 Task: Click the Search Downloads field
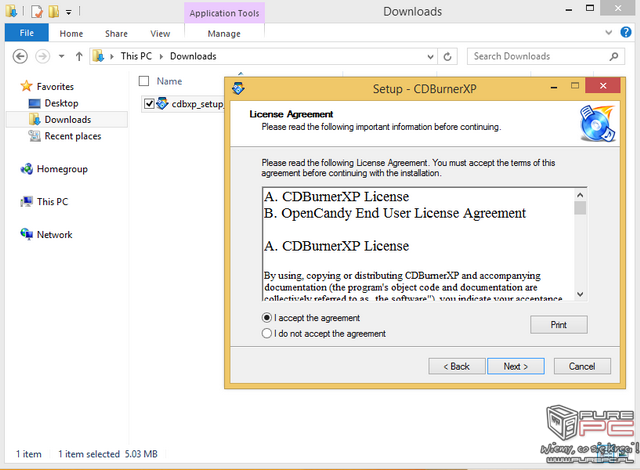(x=545, y=56)
